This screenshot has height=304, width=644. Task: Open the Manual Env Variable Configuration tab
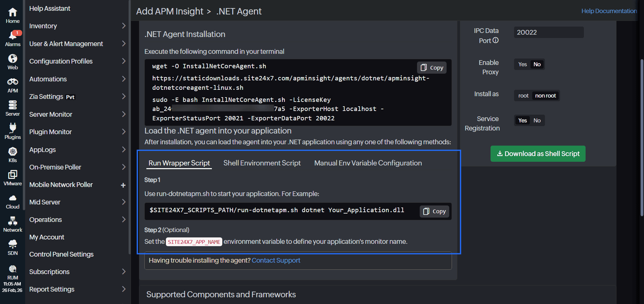pos(368,163)
